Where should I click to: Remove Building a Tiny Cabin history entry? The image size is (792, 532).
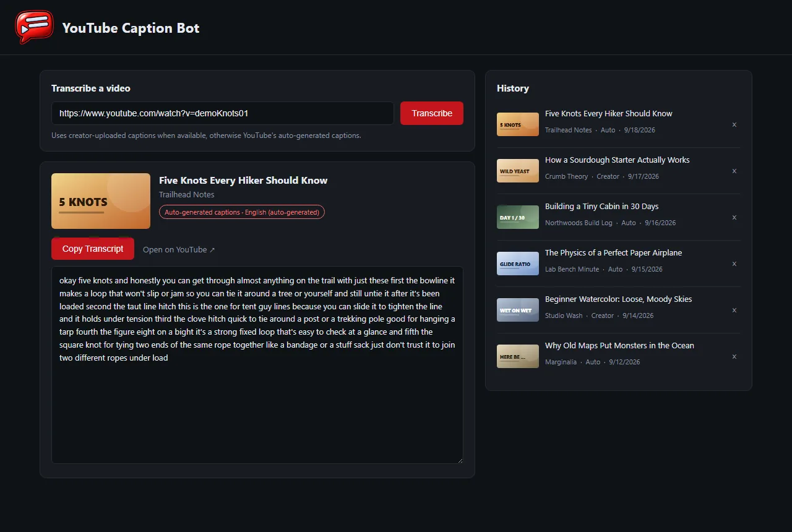(734, 217)
